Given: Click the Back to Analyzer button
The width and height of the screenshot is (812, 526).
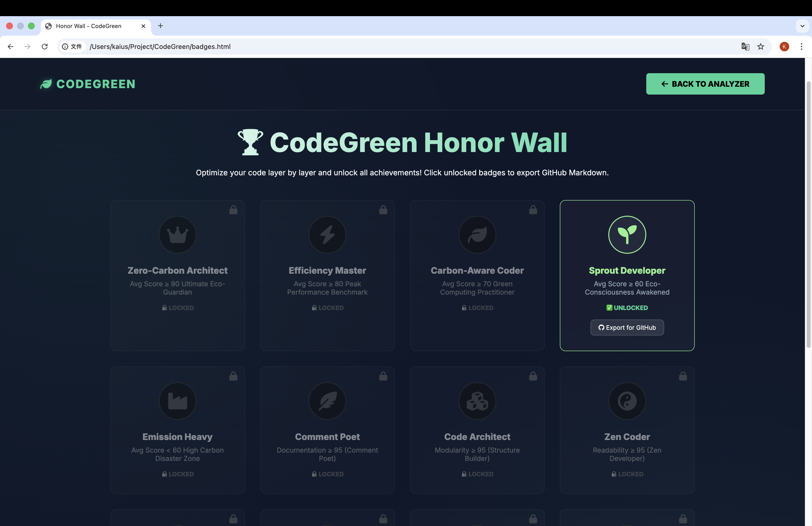Looking at the screenshot, I should pyautogui.click(x=705, y=84).
